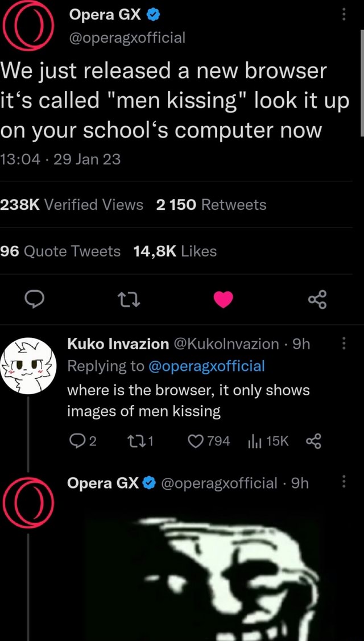Viewport: 364px width, 641px height.
Task: Open the share icon on the main tweet
Action: (317, 300)
